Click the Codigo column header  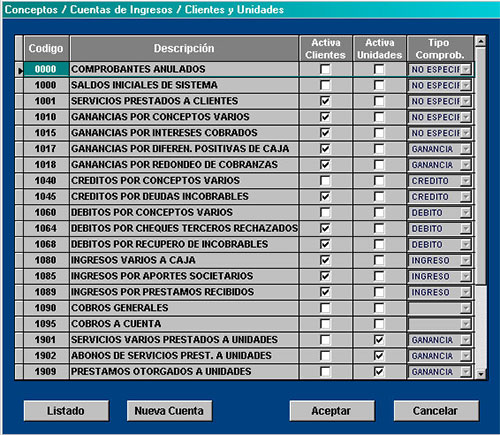pyautogui.click(x=46, y=49)
